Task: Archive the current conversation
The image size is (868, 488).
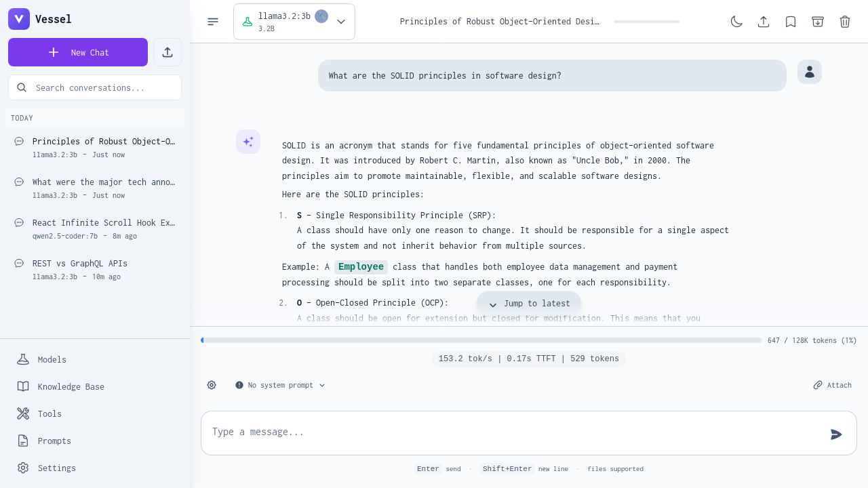Action: pos(818,22)
